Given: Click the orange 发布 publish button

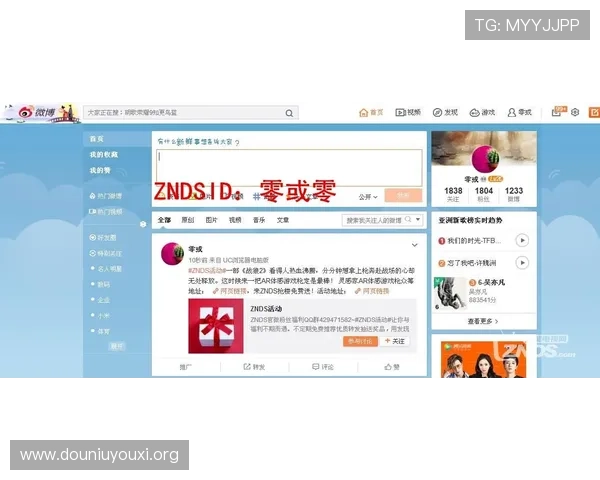Looking at the screenshot, I should tap(403, 195).
